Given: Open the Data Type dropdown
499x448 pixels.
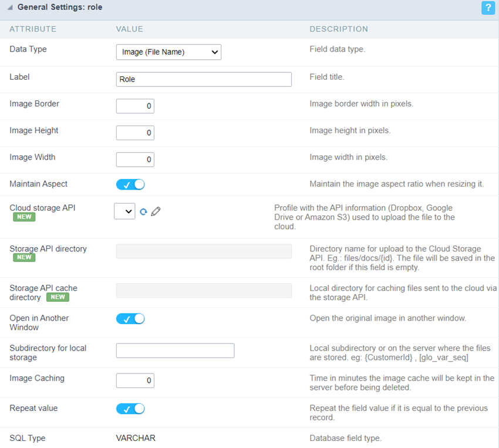Looking at the screenshot, I should pos(168,52).
